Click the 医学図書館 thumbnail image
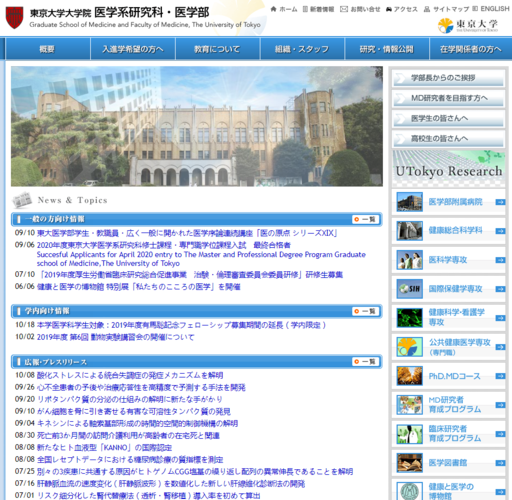 tap(410, 463)
